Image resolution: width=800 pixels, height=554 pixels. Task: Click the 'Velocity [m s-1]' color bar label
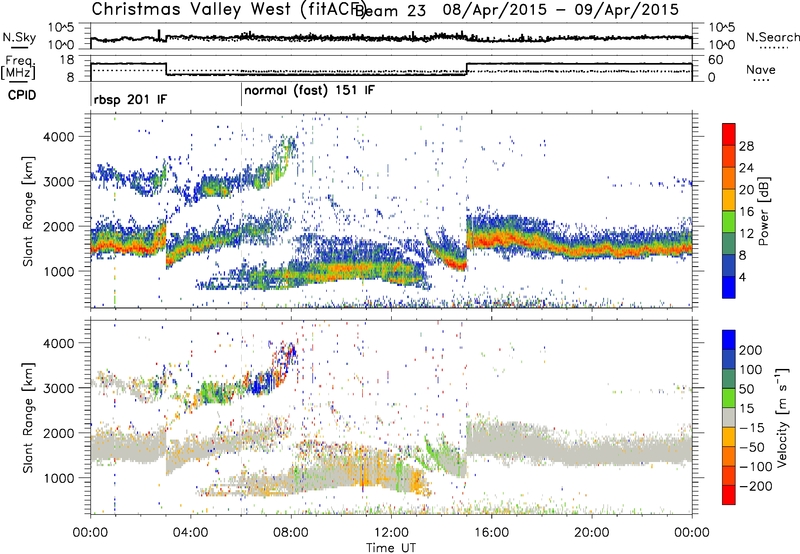pos(781,417)
